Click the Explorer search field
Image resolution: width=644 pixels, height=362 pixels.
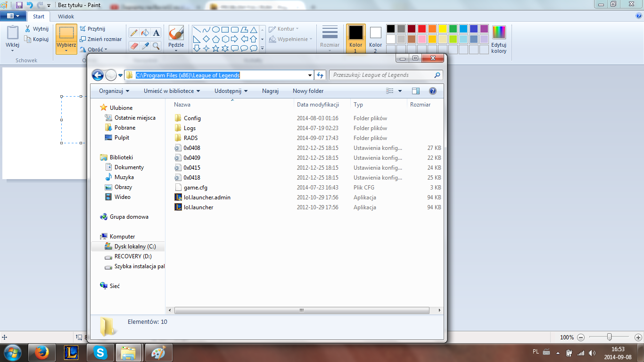coord(386,75)
